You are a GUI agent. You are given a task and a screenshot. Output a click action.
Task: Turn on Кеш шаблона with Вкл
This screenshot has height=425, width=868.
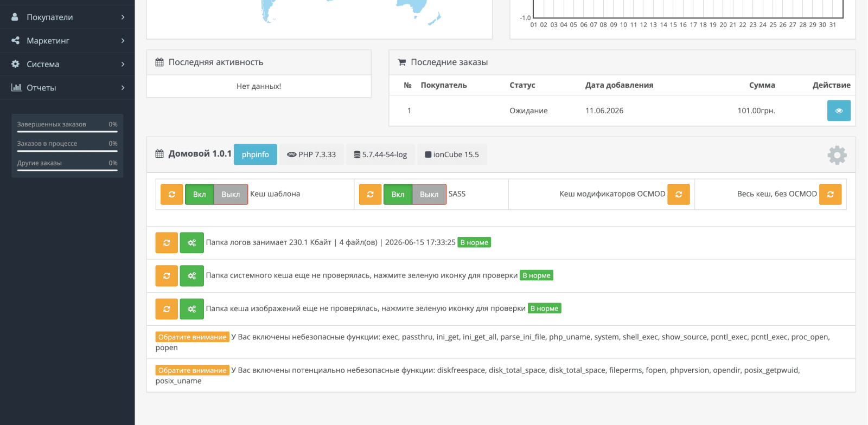pos(200,194)
